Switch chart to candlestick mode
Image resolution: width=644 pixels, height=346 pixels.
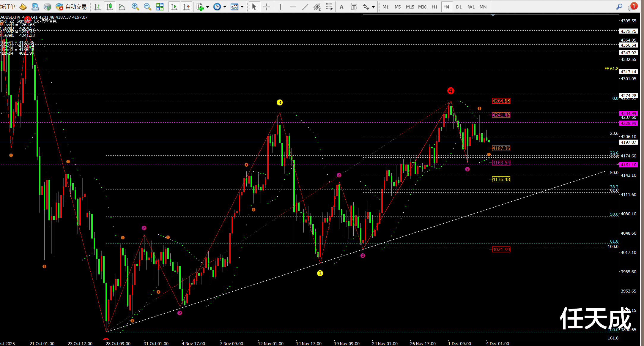(110, 7)
